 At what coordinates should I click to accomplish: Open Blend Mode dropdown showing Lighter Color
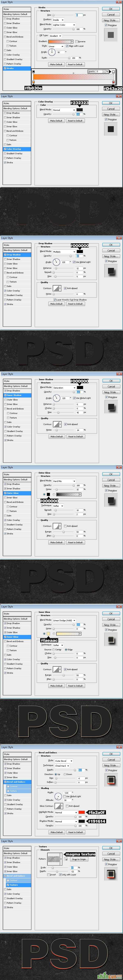(x=64, y=25)
